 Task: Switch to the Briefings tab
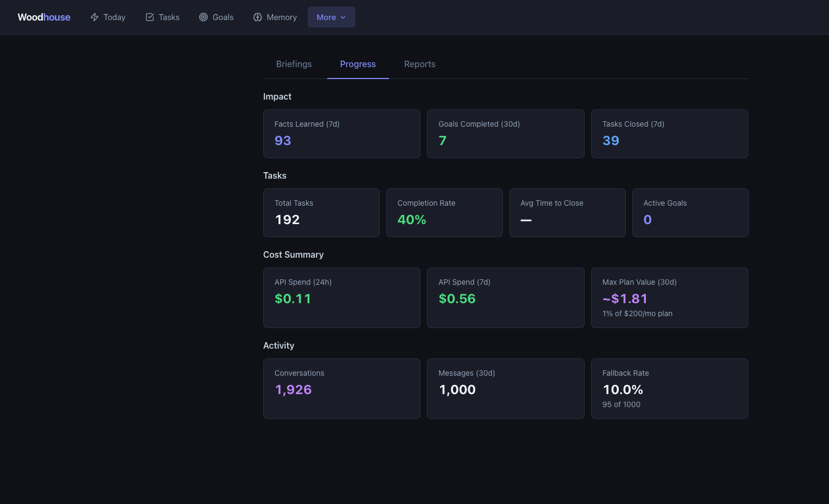[294, 64]
